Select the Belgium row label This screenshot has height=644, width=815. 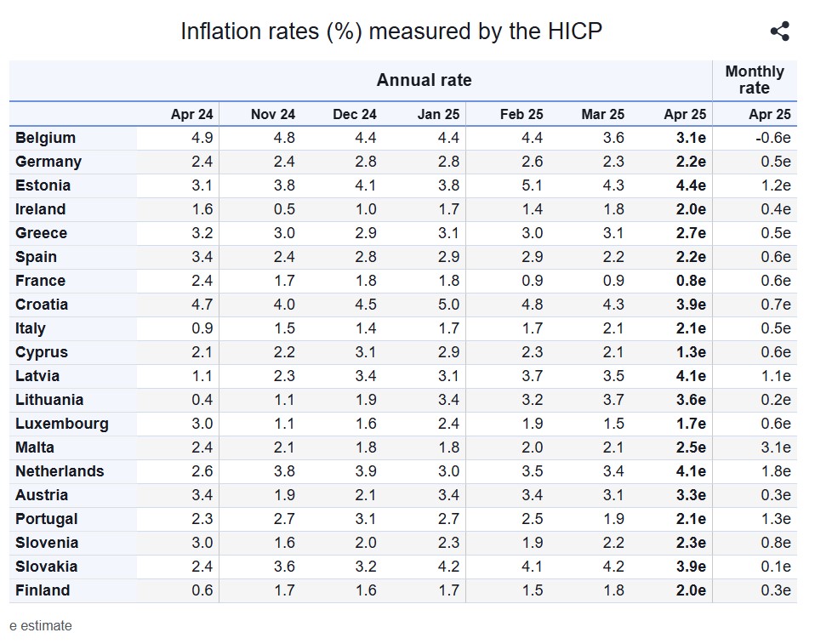[x=45, y=138]
